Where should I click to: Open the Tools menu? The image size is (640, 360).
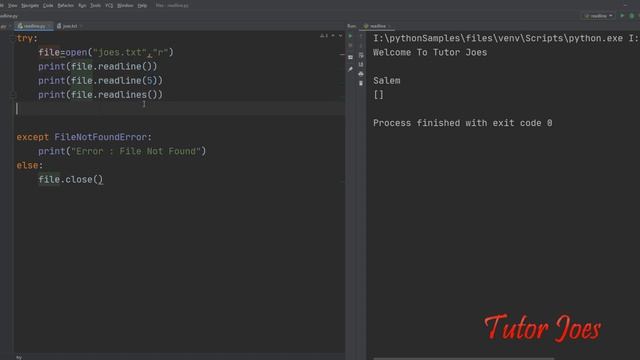click(x=95, y=5)
